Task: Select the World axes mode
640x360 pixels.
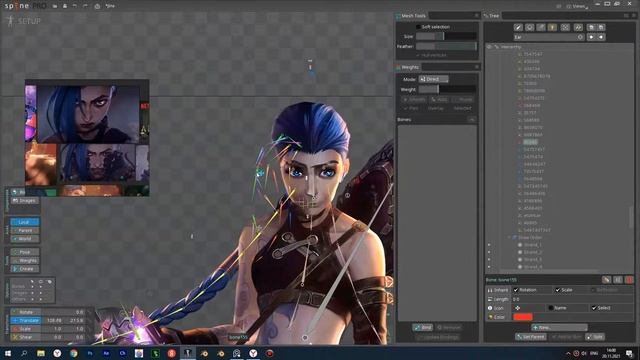Action: 24,239
